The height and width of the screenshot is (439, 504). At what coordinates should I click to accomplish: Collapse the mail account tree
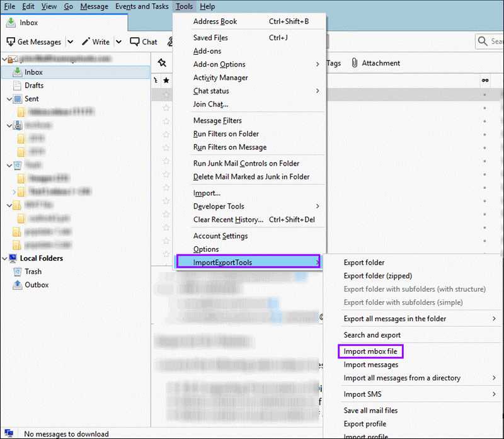coord(4,59)
